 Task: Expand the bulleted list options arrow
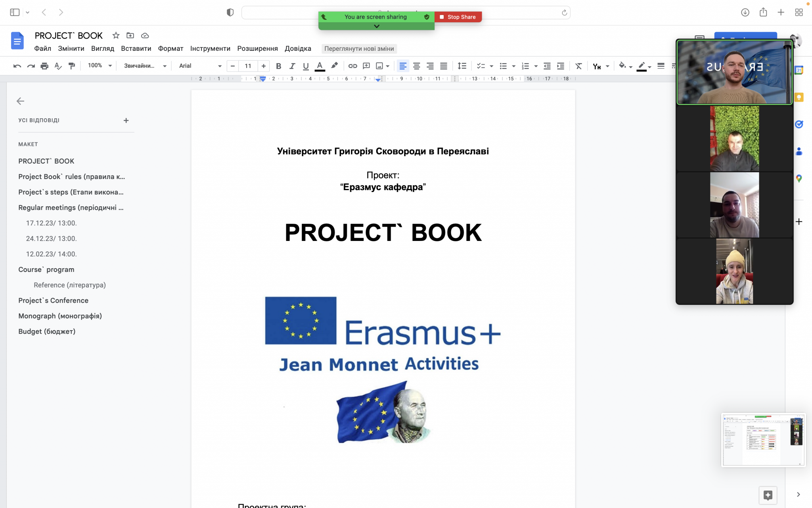[x=514, y=66]
